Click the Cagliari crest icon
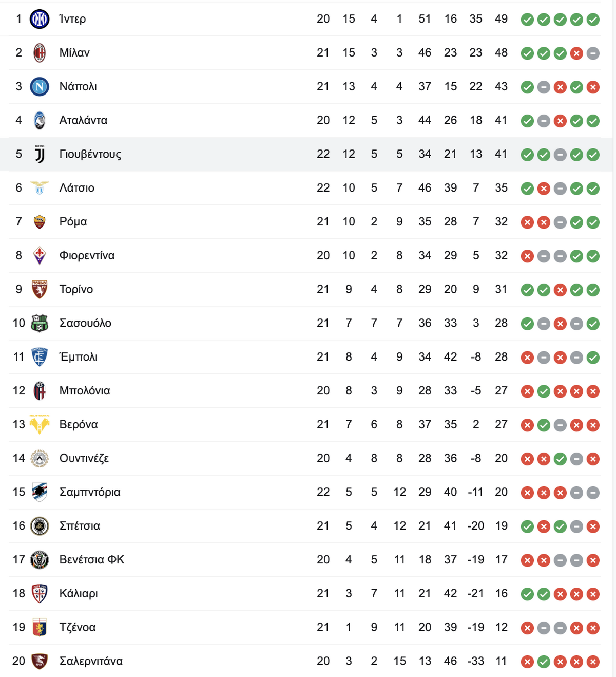 click(x=40, y=593)
